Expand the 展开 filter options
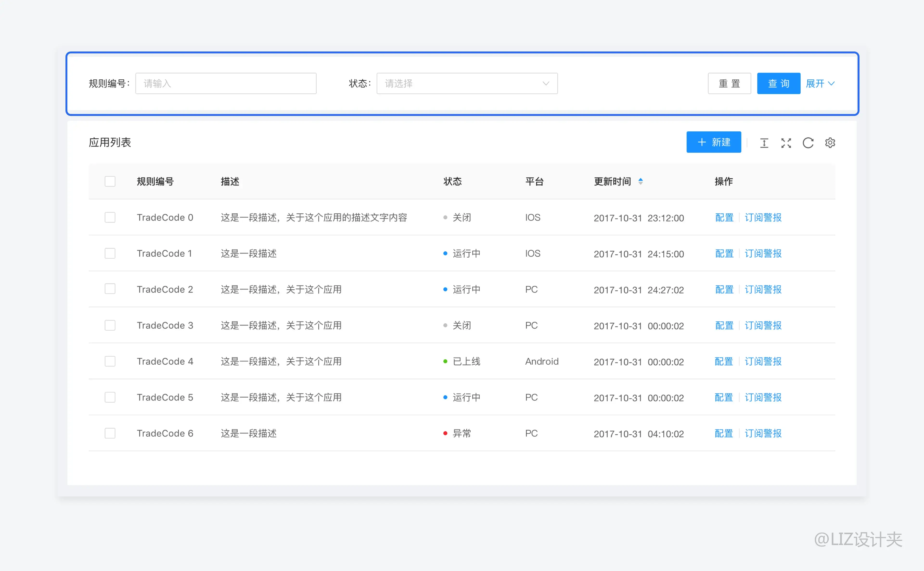The width and height of the screenshot is (924, 571). (x=820, y=83)
